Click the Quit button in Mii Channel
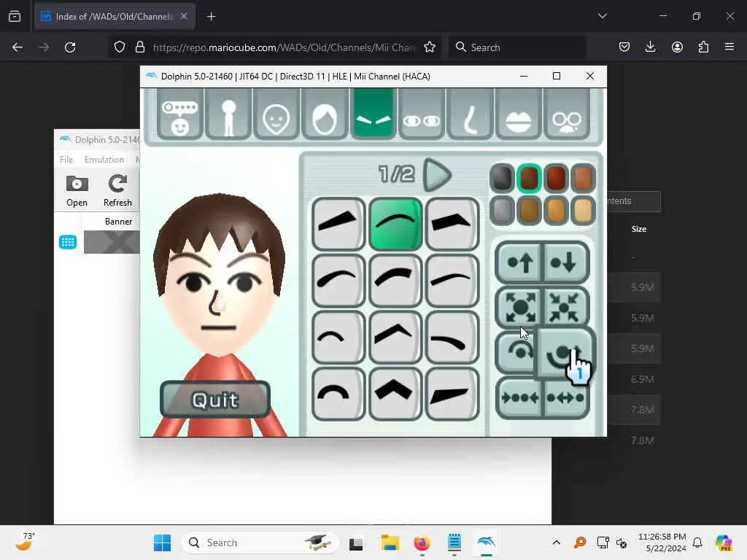This screenshot has width=747, height=560. (x=215, y=400)
